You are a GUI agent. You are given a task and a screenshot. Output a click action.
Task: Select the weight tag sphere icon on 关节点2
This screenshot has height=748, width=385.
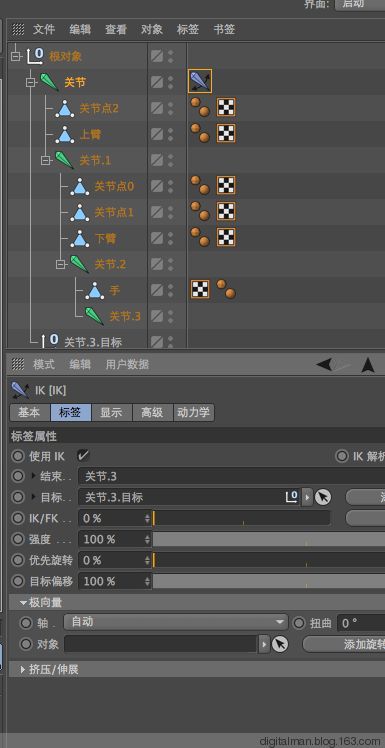[200, 107]
